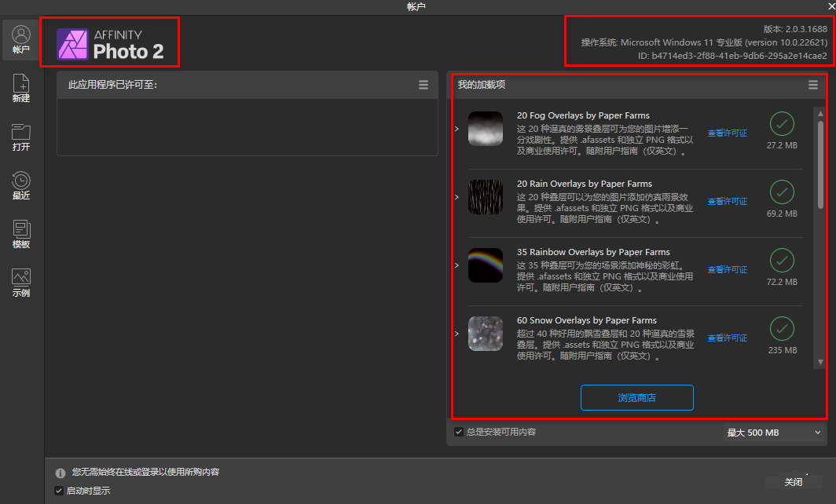Click the title 60 Snow Overlays by Paper Farms
This screenshot has width=836, height=504.
tap(586, 320)
